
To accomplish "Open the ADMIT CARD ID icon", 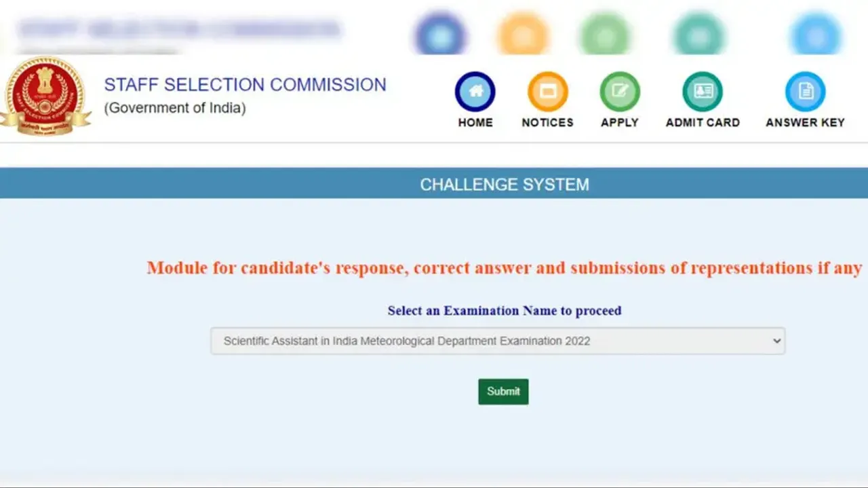I will [x=703, y=92].
